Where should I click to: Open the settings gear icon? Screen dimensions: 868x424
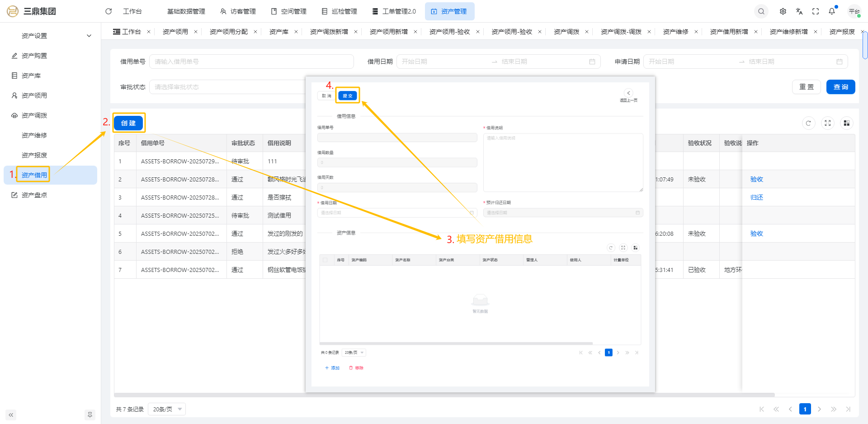point(783,11)
